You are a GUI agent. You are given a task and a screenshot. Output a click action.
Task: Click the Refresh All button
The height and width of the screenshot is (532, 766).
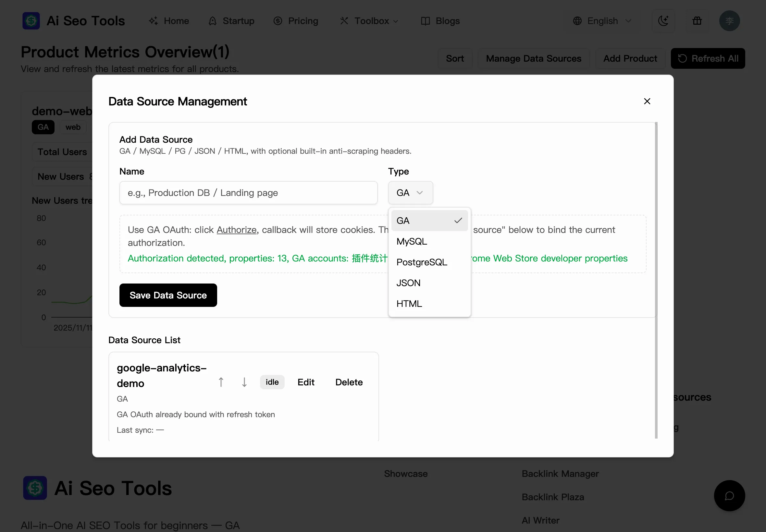708,58
